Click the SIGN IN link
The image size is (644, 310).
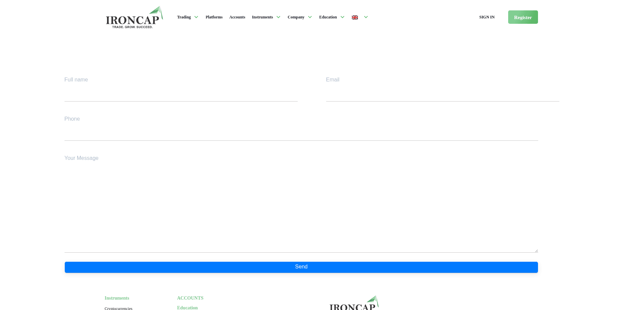tap(487, 17)
